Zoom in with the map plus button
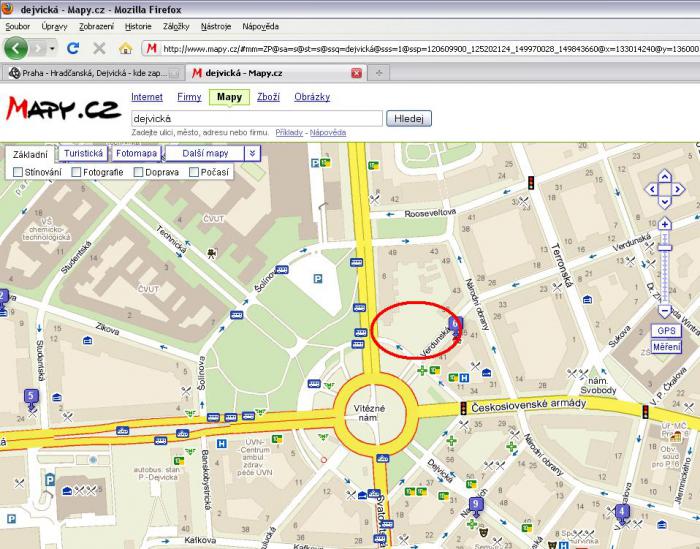 click(665, 222)
